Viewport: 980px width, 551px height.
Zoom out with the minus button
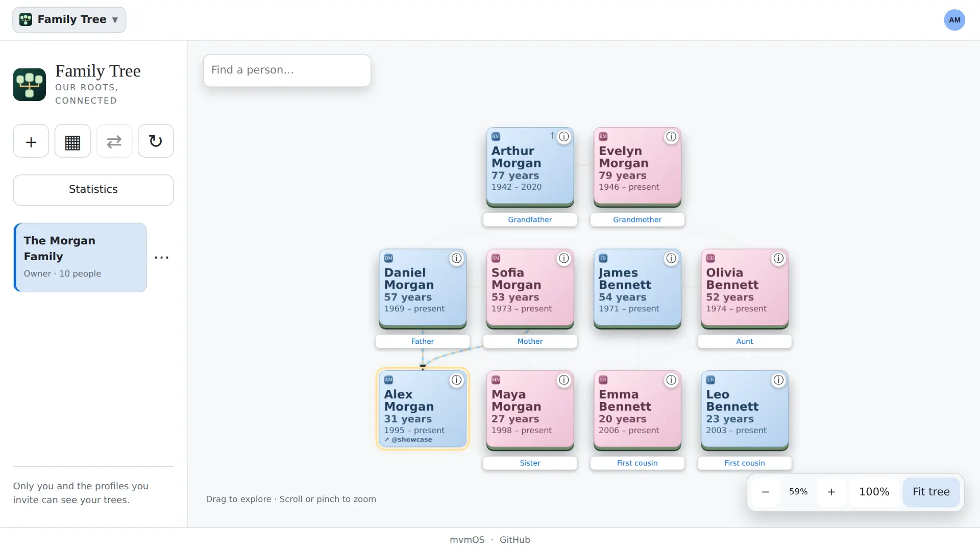coord(766,492)
